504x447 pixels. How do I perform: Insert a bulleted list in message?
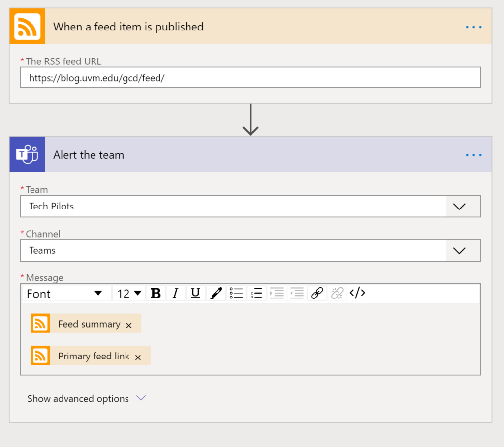coord(236,294)
